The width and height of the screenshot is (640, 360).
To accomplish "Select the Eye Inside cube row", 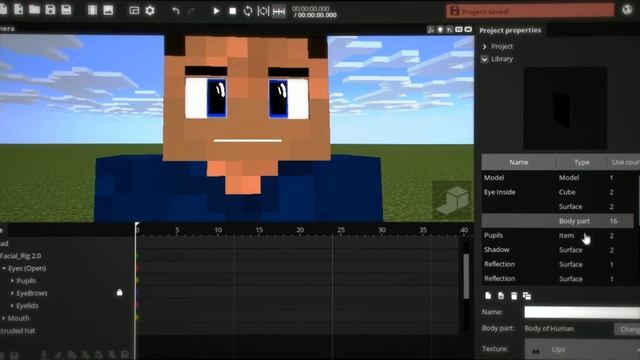I will pyautogui.click(x=558, y=192).
